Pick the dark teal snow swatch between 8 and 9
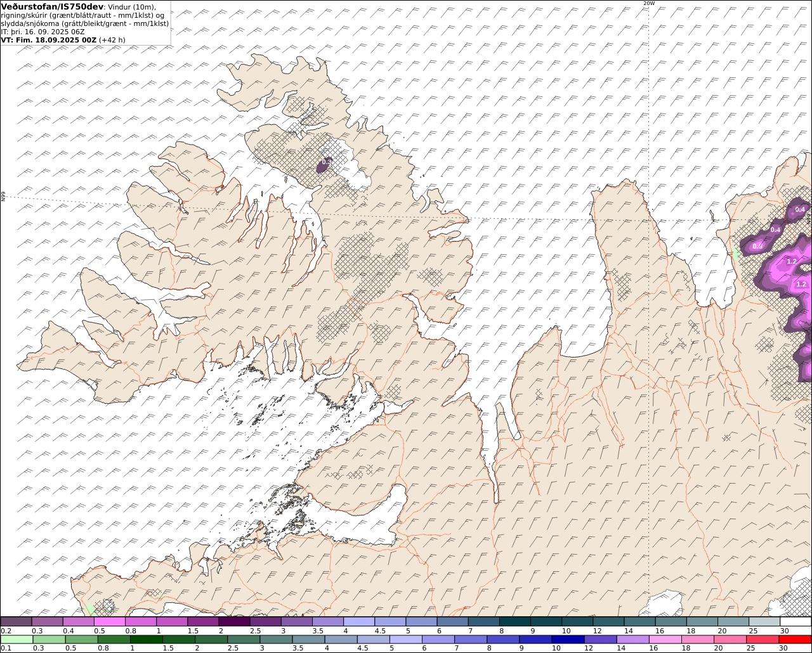The image size is (812, 653). coord(515,621)
